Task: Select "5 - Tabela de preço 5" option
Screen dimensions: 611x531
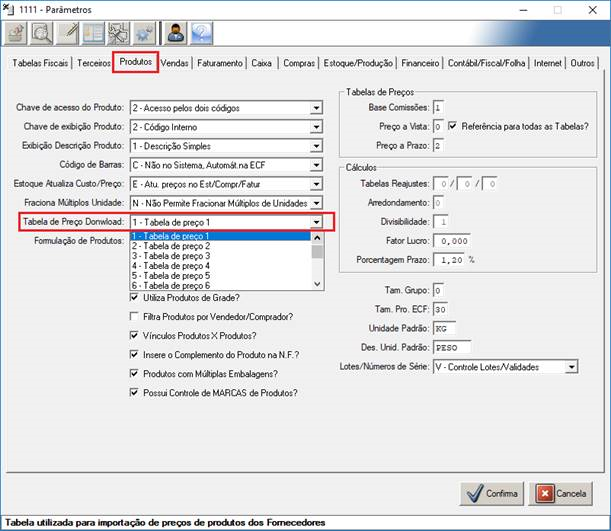Action: click(x=220, y=276)
